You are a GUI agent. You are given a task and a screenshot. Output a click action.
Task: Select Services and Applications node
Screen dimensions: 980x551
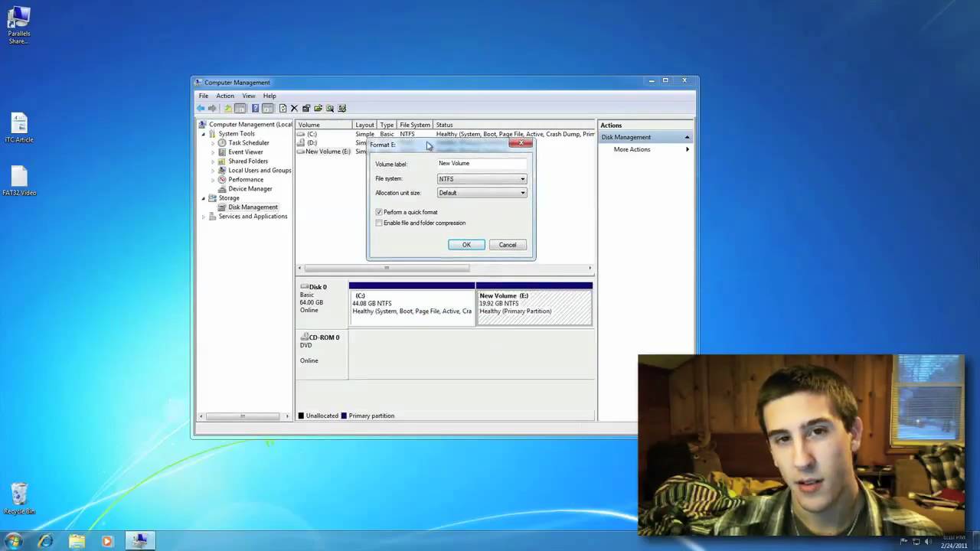pyautogui.click(x=253, y=217)
